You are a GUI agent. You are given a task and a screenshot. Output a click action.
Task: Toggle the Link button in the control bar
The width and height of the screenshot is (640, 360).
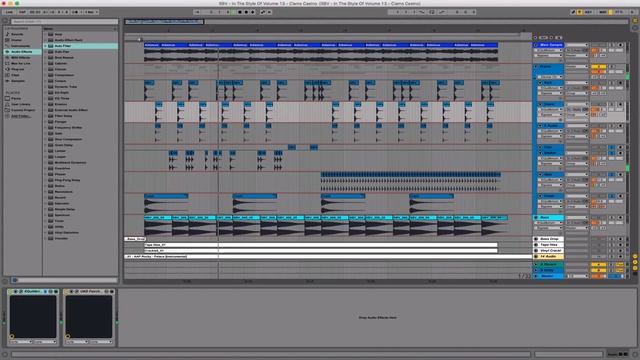(x=9, y=12)
